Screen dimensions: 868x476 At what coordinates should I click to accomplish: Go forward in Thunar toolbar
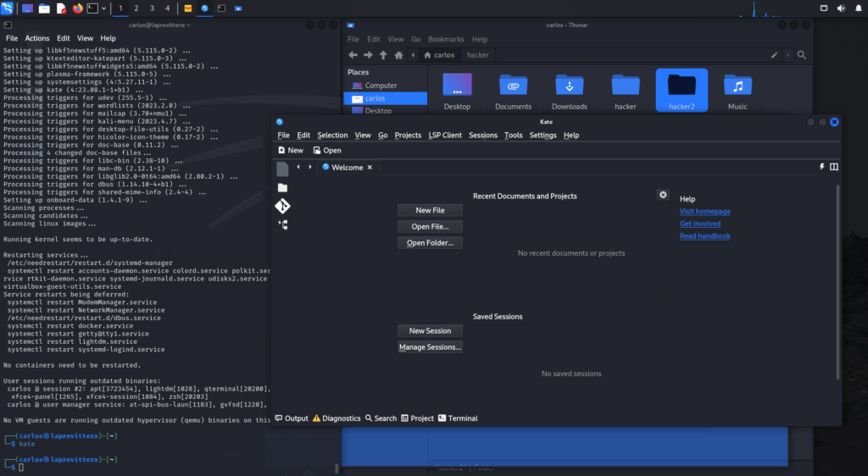coord(368,55)
